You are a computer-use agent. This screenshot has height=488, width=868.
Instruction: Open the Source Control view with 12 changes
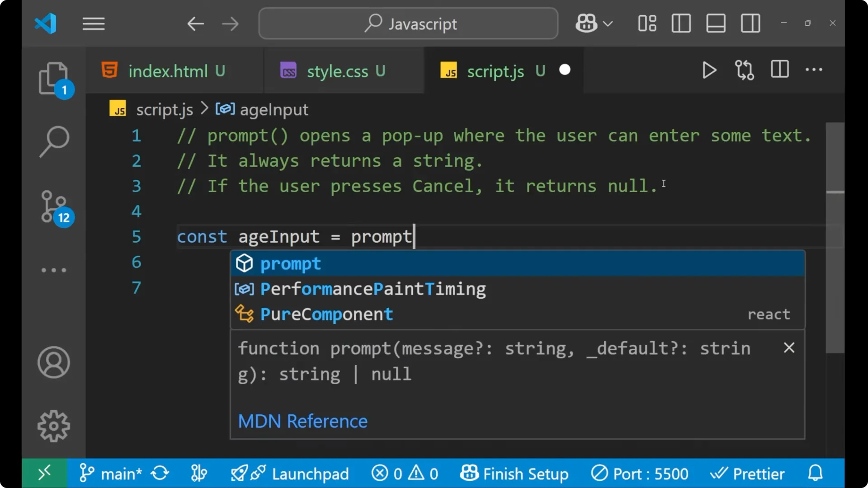(x=54, y=207)
